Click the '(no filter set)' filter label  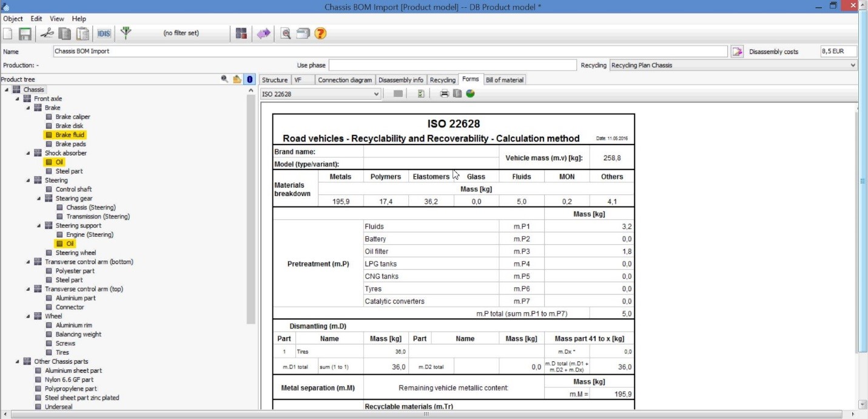click(x=181, y=33)
